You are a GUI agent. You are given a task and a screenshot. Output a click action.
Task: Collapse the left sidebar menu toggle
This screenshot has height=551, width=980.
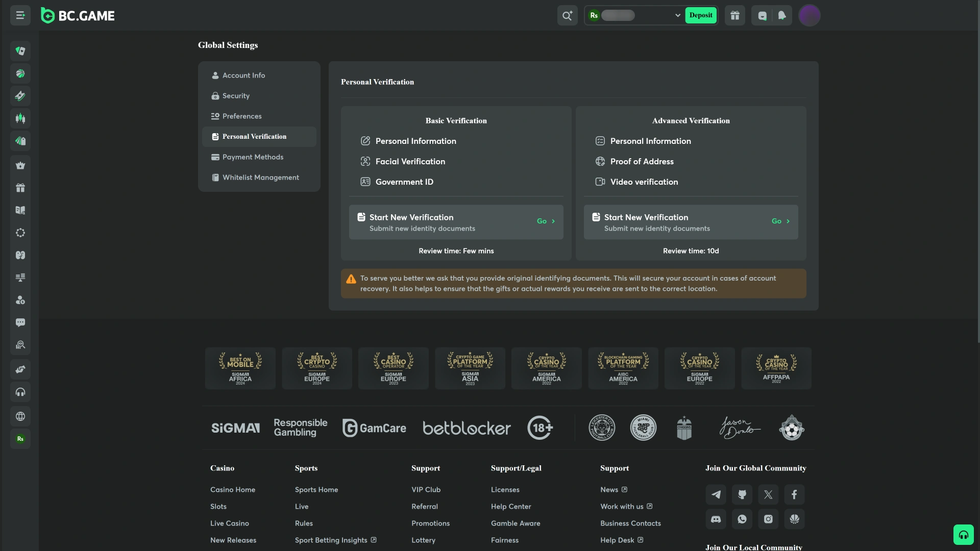20,15
